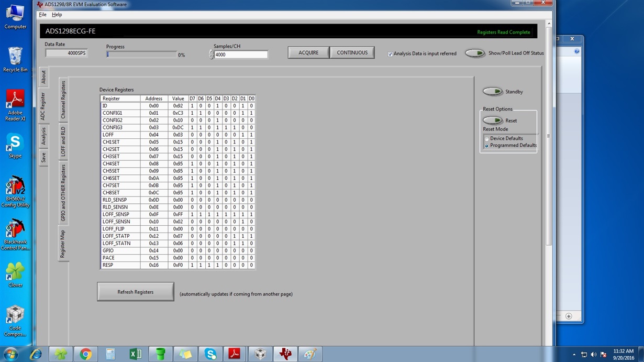
Task: Click the CONTINUOUS button
Action: pos(352,52)
